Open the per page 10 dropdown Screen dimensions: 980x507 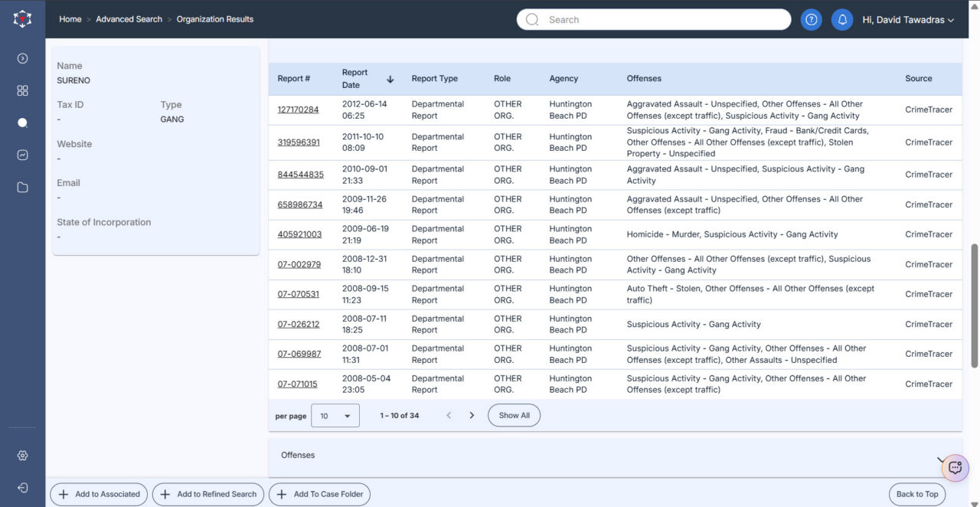(335, 416)
